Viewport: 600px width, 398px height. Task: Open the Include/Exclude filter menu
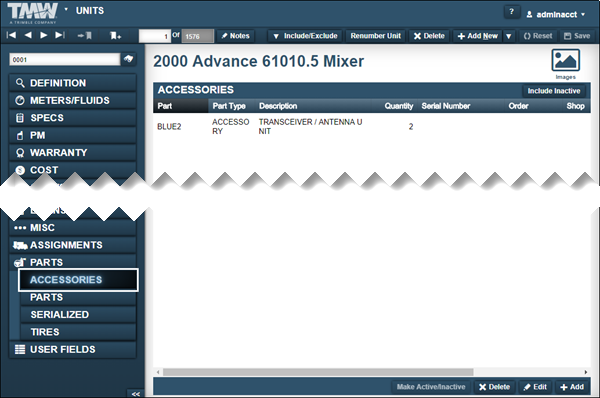tap(305, 36)
